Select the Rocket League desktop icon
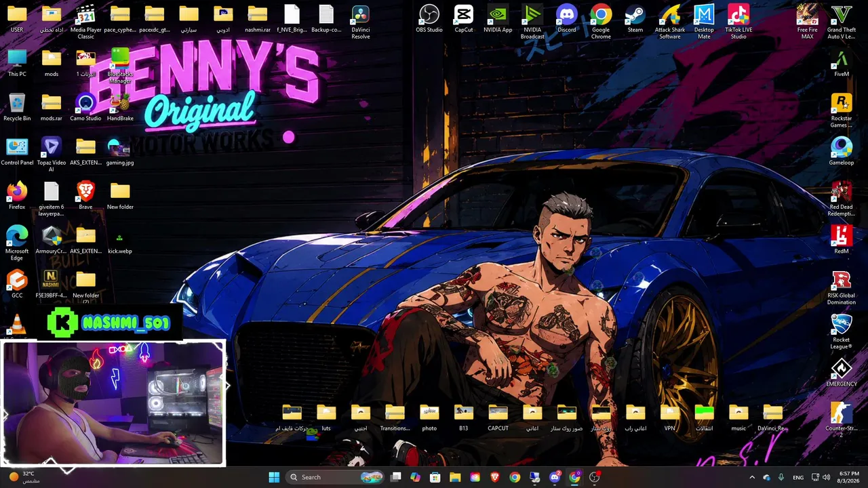868x488 pixels. [x=842, y=332]
